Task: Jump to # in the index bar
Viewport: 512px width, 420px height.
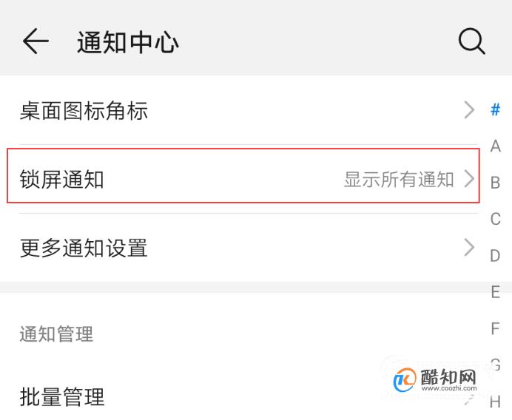Action: coord(495,109)
